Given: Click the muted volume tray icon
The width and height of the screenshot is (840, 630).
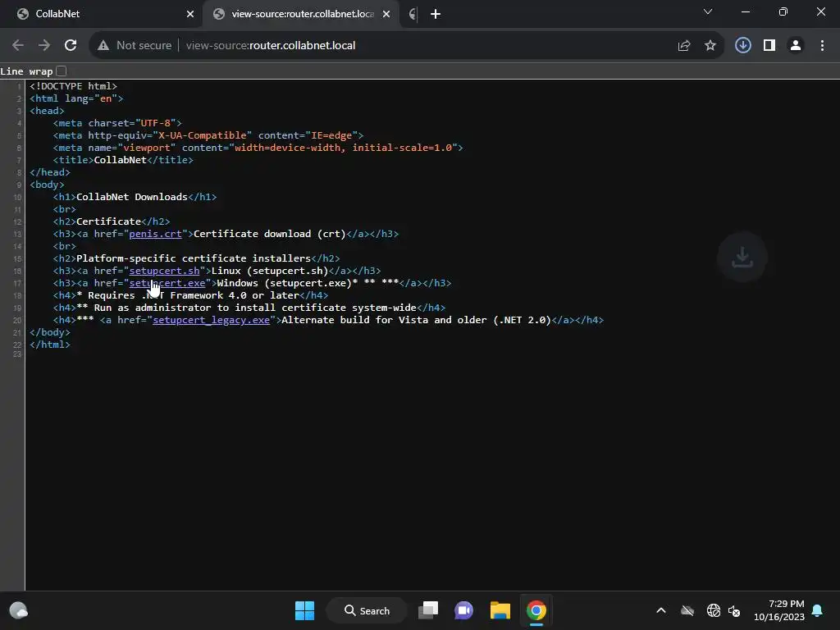Looking at the screenshot, I should (734, 610).
